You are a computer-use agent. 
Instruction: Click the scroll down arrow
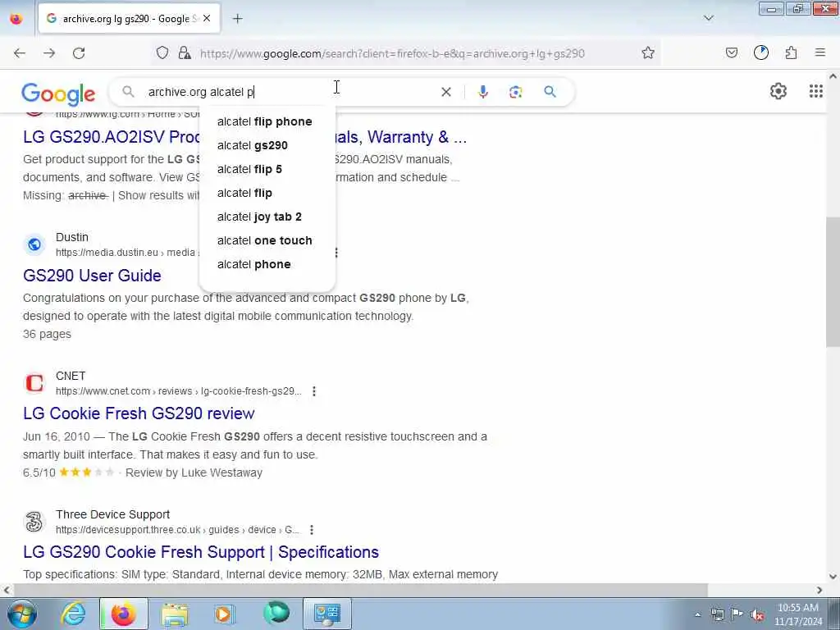pyautogui.click(x=833, y=577)
